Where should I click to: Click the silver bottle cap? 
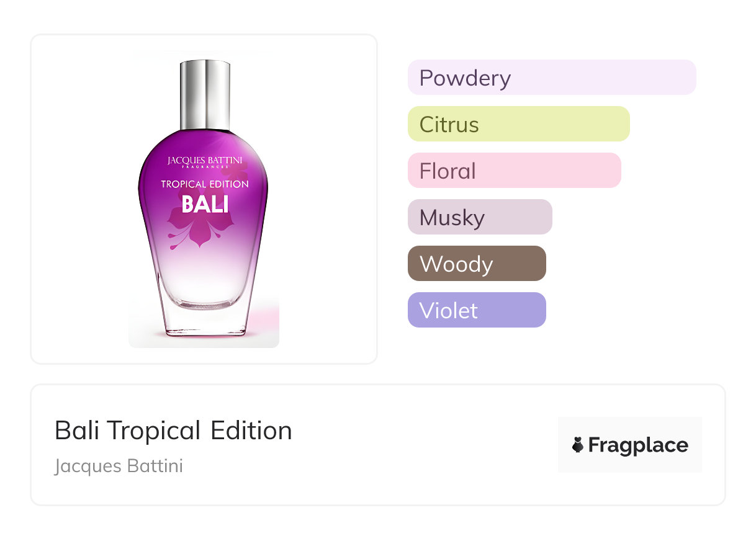point(205,94)
